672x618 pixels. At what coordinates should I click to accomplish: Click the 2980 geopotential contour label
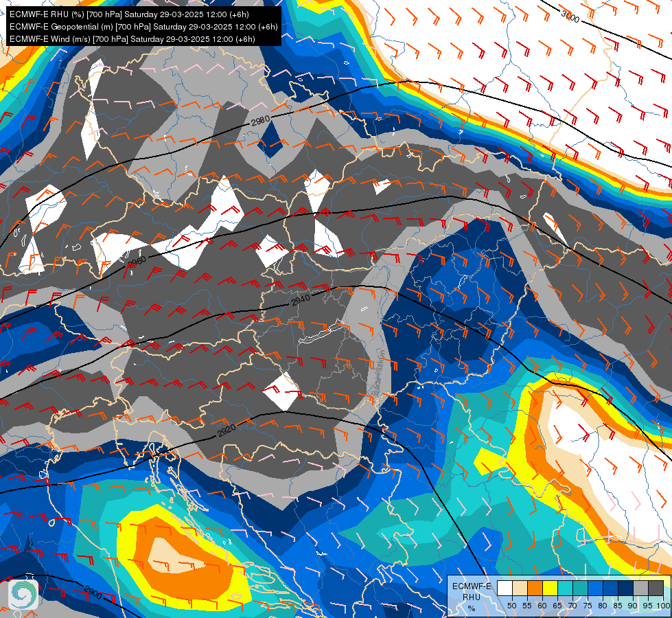tap(261, 121)
